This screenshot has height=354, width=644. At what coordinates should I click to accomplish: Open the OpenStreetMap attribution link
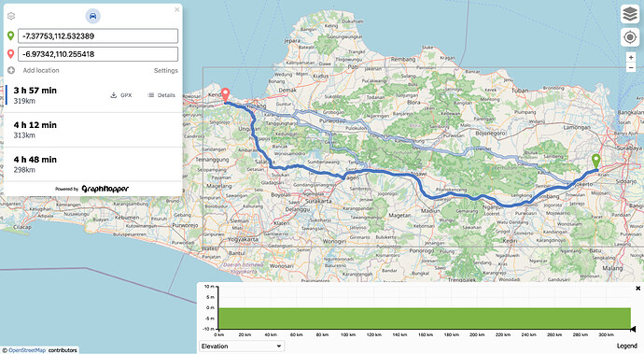(27, 350)
